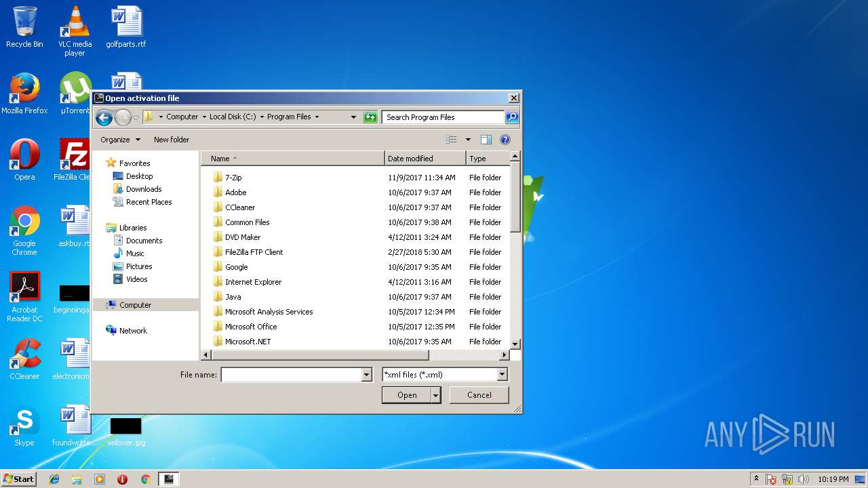Select the Microsoft Office folder
This screenshot has width=868, height=488.
click(251, 327)
